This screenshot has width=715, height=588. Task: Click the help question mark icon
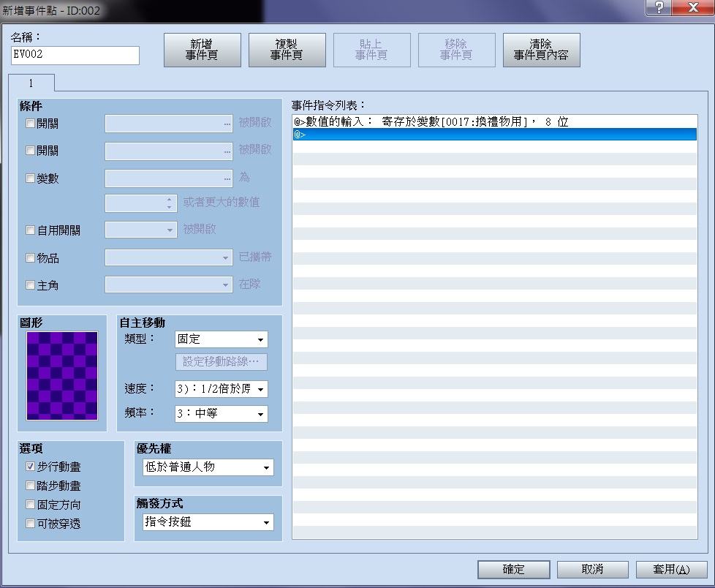(659, 7)
